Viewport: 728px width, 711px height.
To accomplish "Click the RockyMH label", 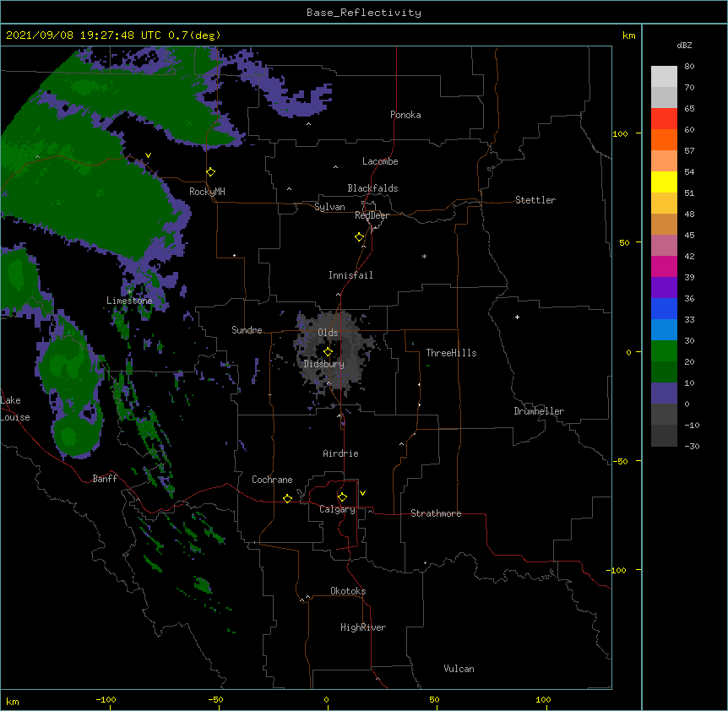I will pos(207,192).
